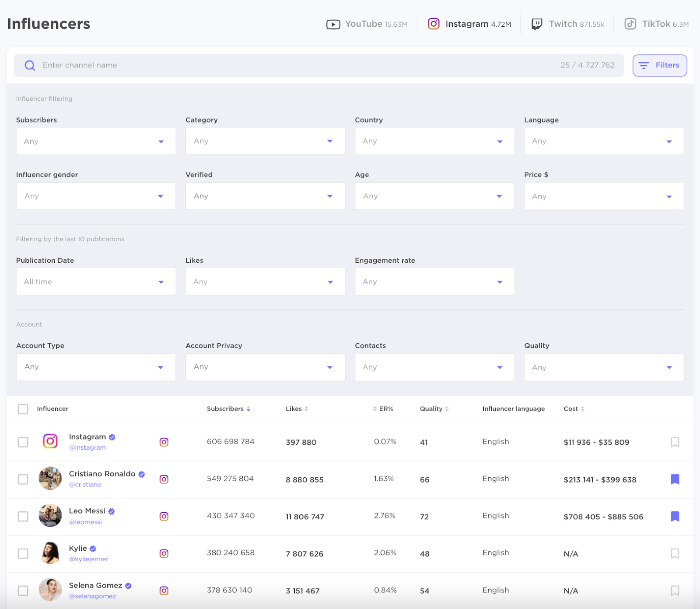
Task: Open the Engagement rate dropdown
Action: [434, 282]
